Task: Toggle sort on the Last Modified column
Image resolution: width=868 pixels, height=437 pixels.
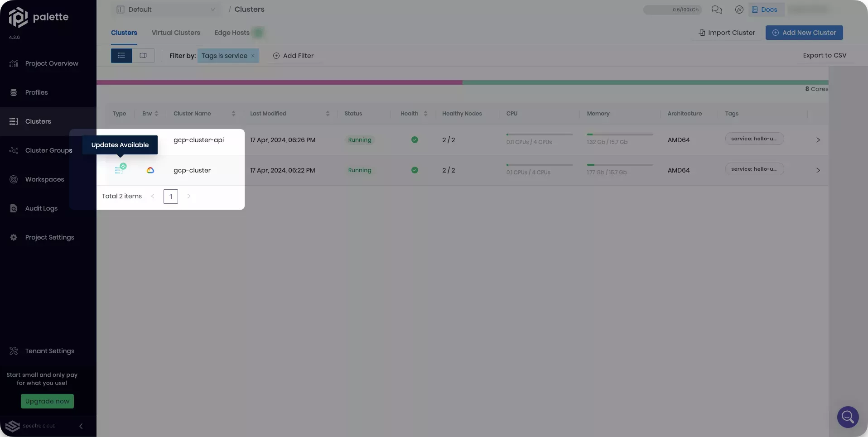Action: pyautogui.click(x=328, y=114)
